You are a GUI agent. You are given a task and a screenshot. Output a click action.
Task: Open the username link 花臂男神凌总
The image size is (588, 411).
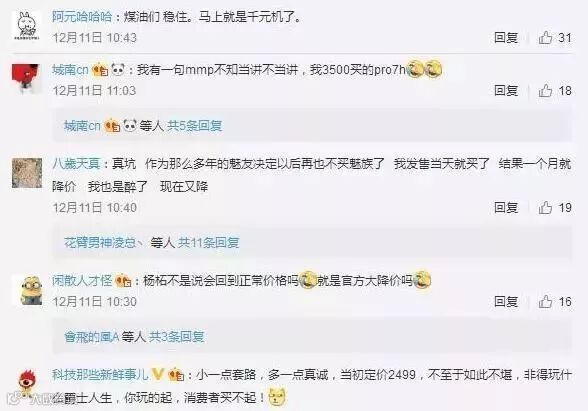[100, 243]
